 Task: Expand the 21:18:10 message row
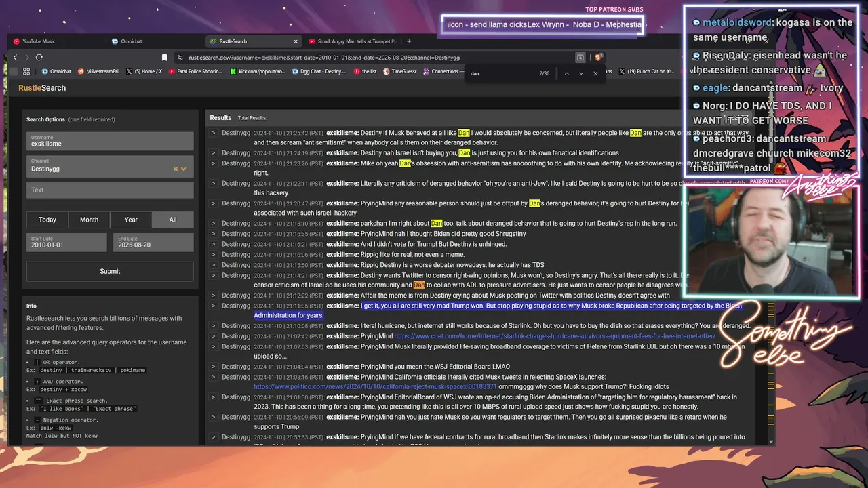pos(213,224)
